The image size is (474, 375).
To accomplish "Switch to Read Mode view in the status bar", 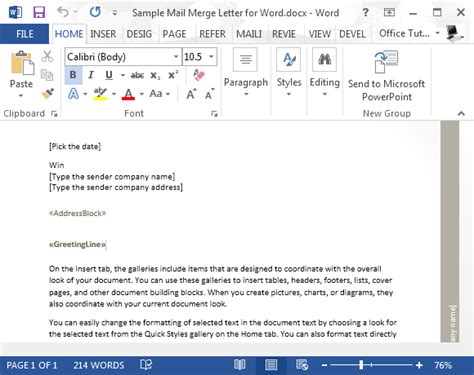I will pos(240,365).
